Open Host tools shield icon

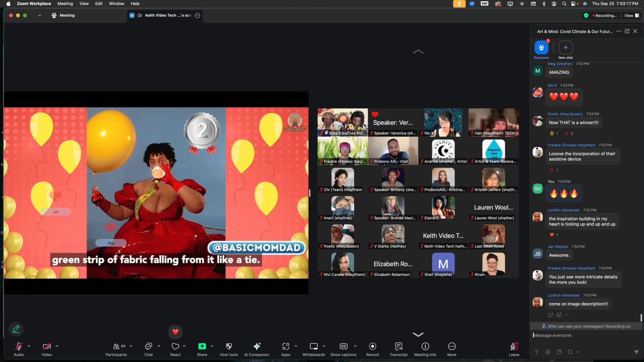tap(229, 347)
